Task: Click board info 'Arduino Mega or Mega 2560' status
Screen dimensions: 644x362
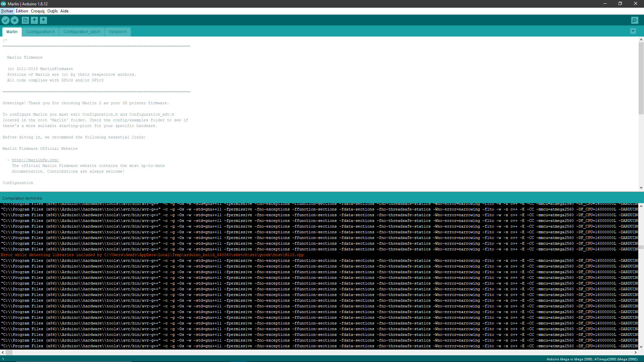Action: pyautogui.click(x=592, y=359)
